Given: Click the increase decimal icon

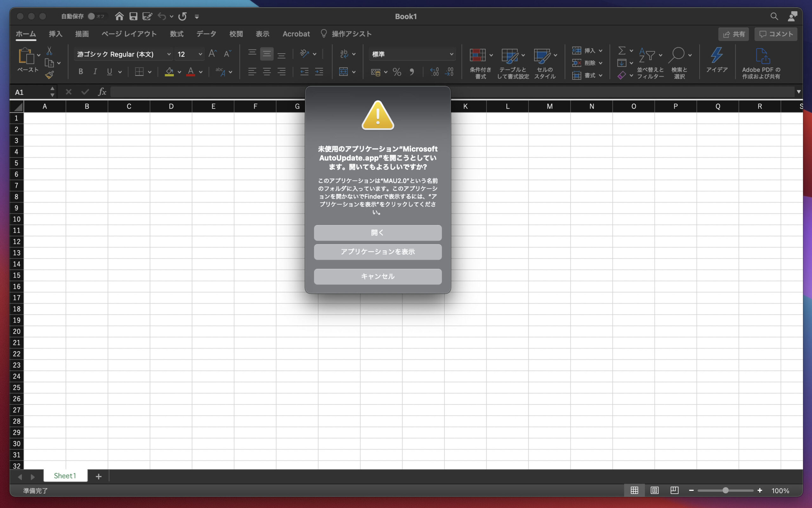Looking at the screenshot, I should (435, 72).
